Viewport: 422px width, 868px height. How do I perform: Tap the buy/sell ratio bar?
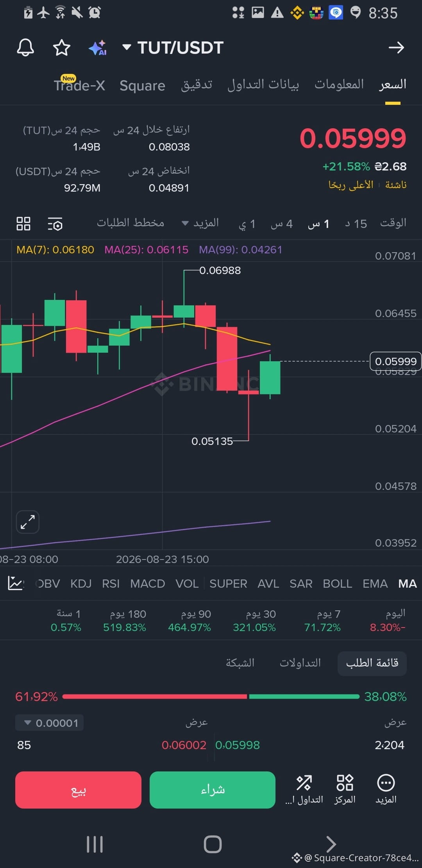coord(211,696)
